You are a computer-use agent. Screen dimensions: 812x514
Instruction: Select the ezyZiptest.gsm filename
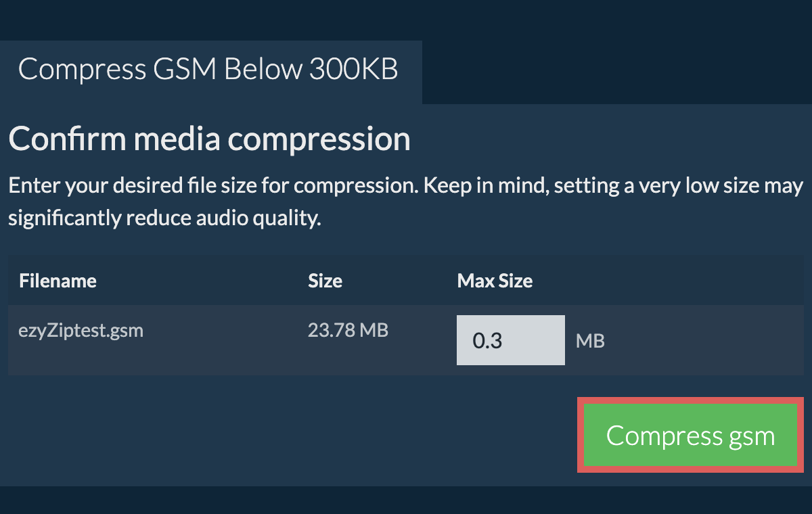81,330
